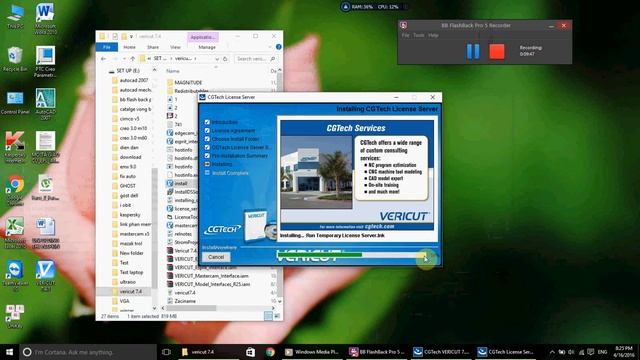This screenshot has width=640, height=360.
Task: Open the recent locations dropdown in Explorer
Action: (124, 59)
